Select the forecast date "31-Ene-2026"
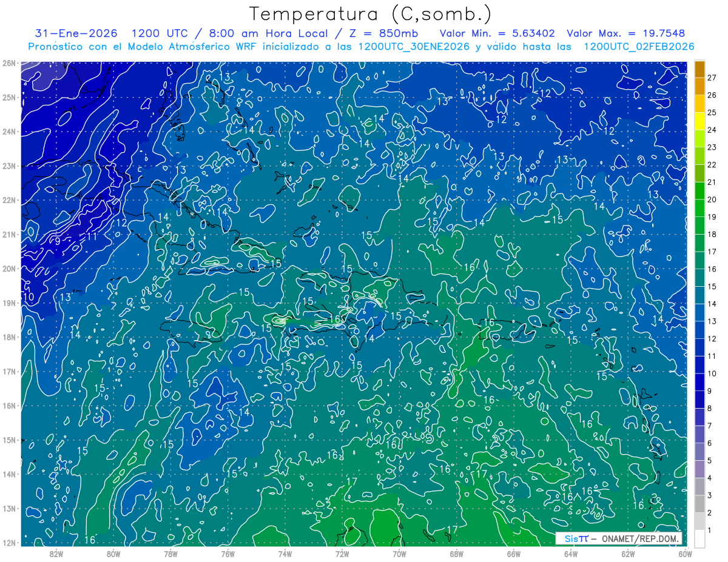 (x=77, y=33)
